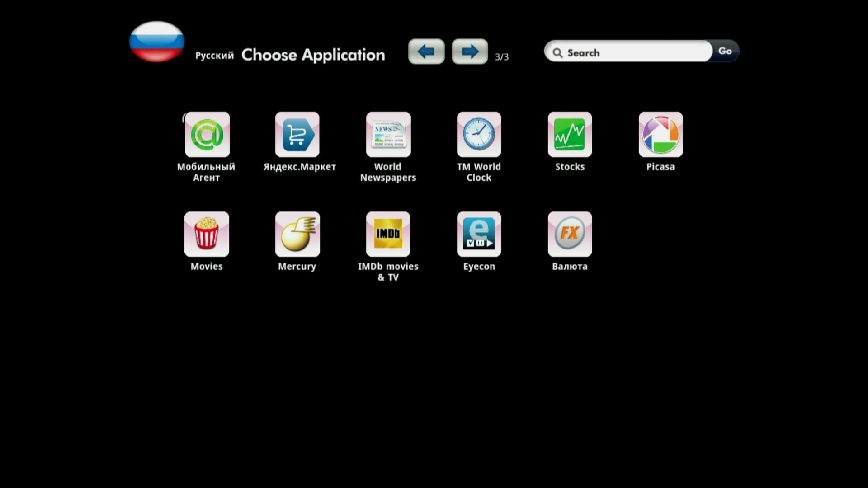This screenshot has width=868, height=488.
Task: Launch the Picasa app icon
Action: [x=660, y=135]
